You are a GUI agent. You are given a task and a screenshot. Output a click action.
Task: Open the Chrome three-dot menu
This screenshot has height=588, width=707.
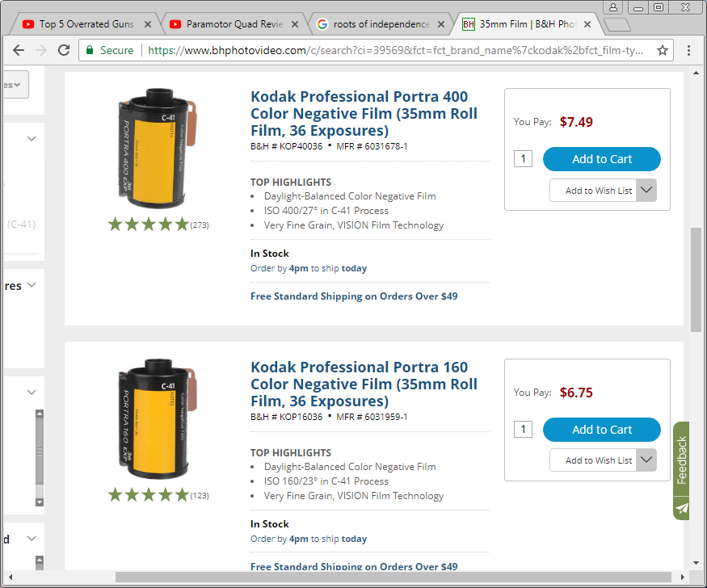(x=688, y=50)
